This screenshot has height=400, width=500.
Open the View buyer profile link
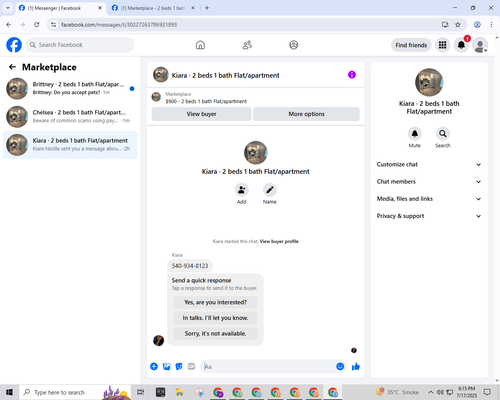279,241
